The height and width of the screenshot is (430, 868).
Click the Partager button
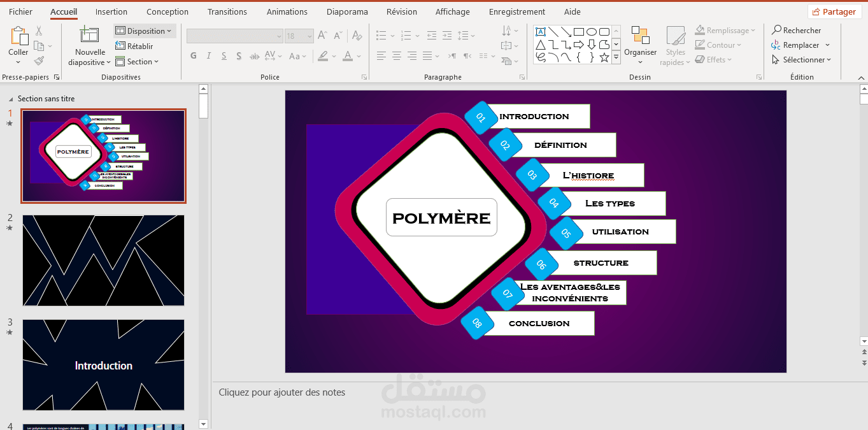834,11
